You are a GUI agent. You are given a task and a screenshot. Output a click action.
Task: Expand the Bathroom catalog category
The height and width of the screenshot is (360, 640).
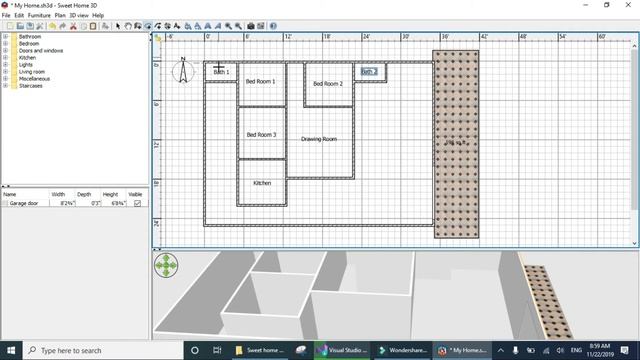(x=5, y=36)
